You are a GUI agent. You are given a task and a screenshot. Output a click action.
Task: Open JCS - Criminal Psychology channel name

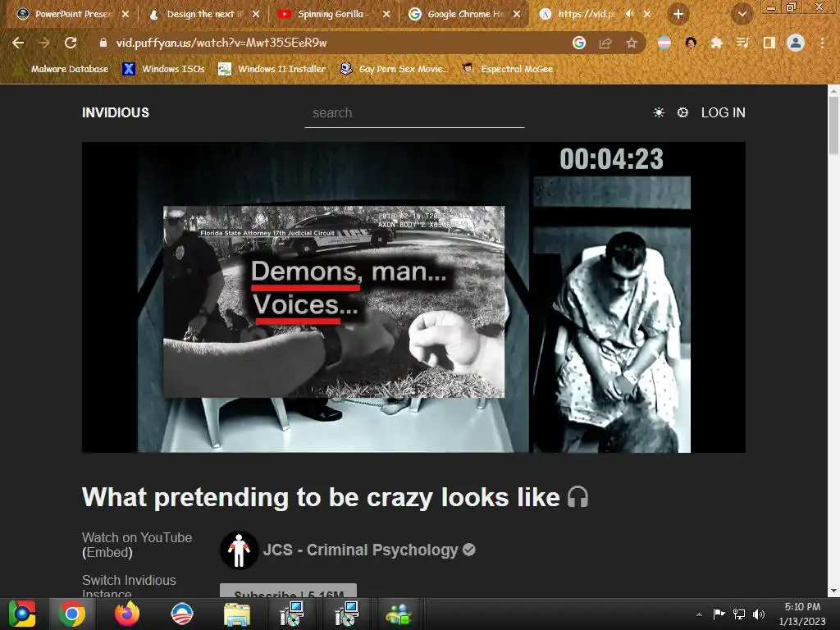coord(360,550)
